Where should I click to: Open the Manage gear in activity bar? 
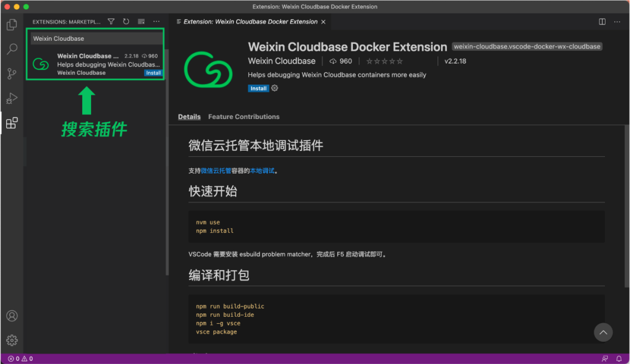(x=12, y=340)
